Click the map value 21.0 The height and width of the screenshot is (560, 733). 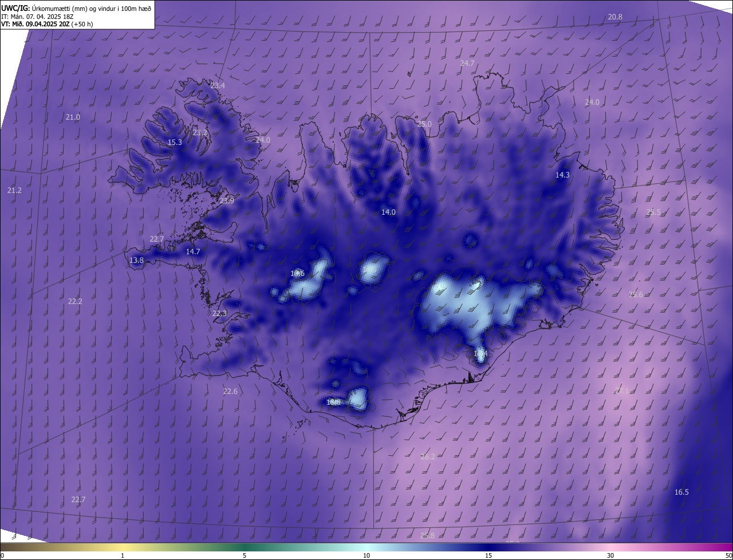coord(73,117)
